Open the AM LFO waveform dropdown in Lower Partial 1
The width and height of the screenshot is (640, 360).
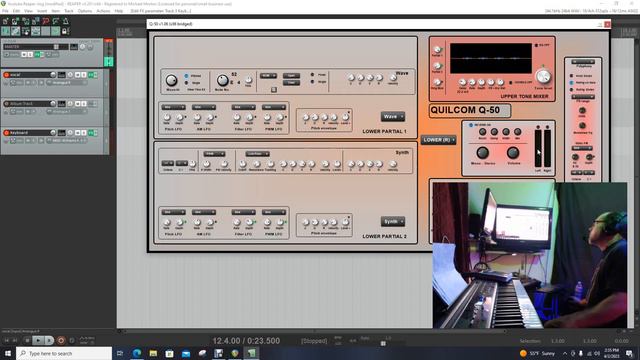[x=204, y=107]
